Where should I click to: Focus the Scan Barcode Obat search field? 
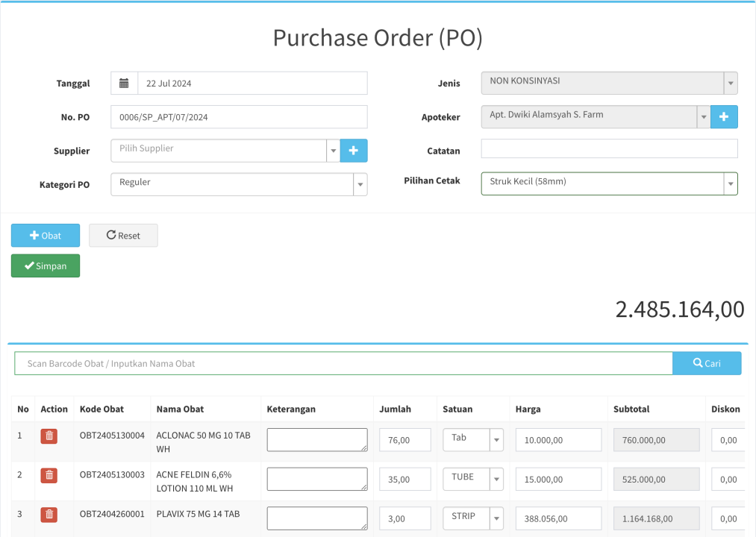343,363
